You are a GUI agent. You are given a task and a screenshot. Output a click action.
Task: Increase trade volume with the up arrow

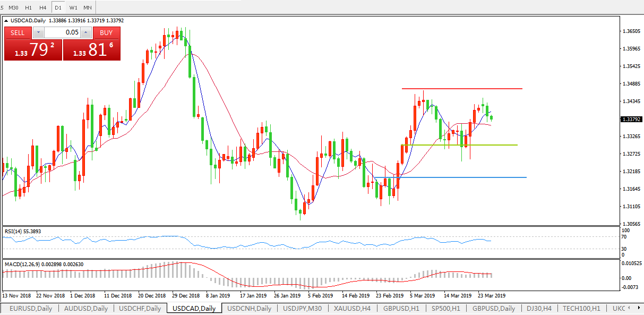pyautogui.click(x=86, y=32)
